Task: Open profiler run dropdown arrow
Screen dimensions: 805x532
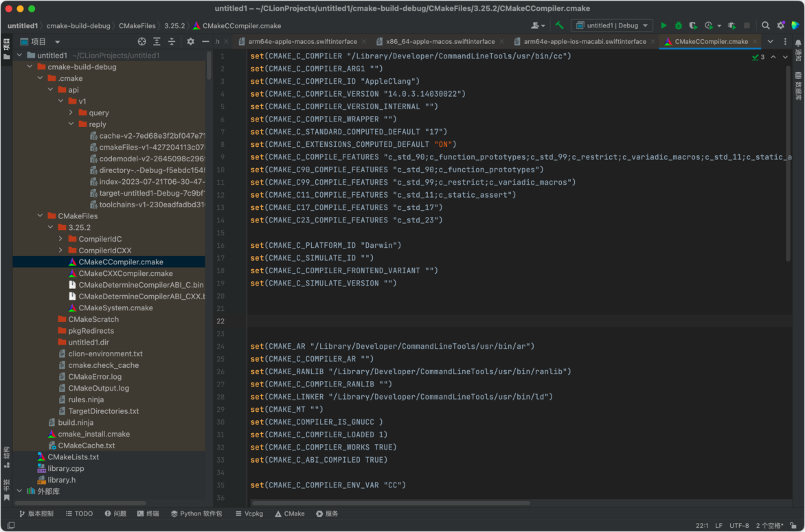Action: (719, 25)
